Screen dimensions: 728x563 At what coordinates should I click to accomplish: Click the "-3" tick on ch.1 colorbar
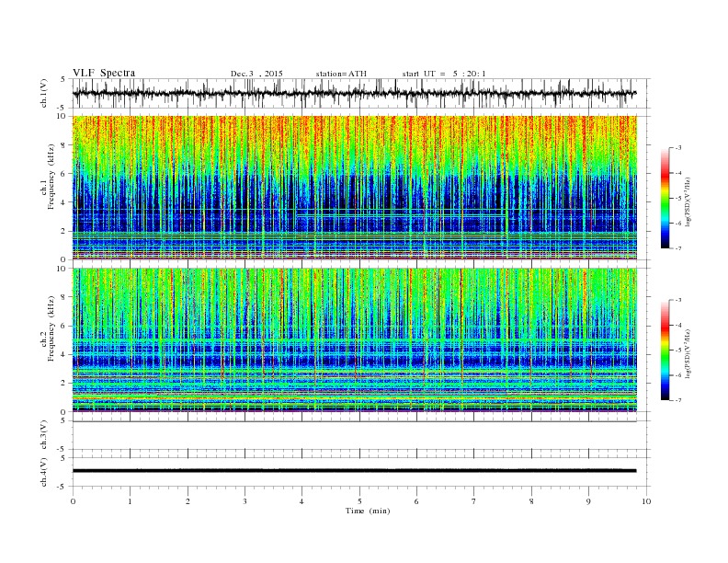[x=677, y=148]
